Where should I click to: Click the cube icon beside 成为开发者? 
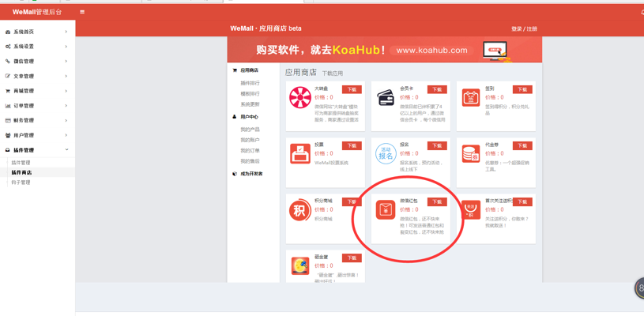(235, 174)
